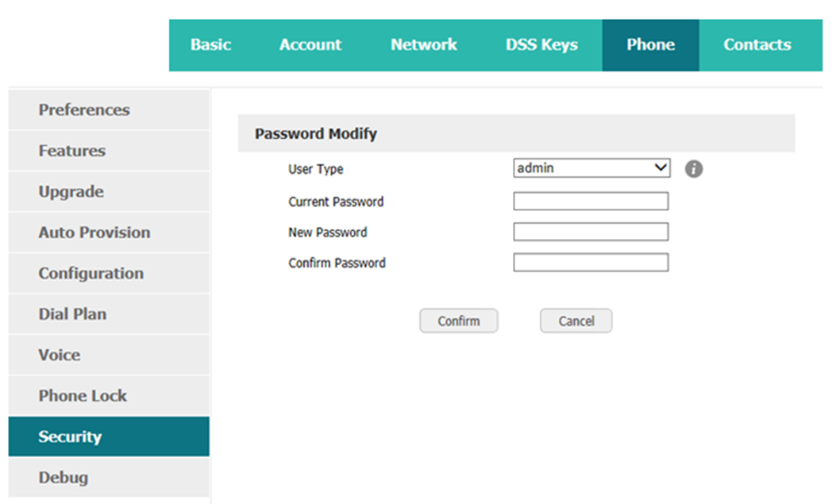
Task: Select the Confirm Password field
Action: [591, 262]
